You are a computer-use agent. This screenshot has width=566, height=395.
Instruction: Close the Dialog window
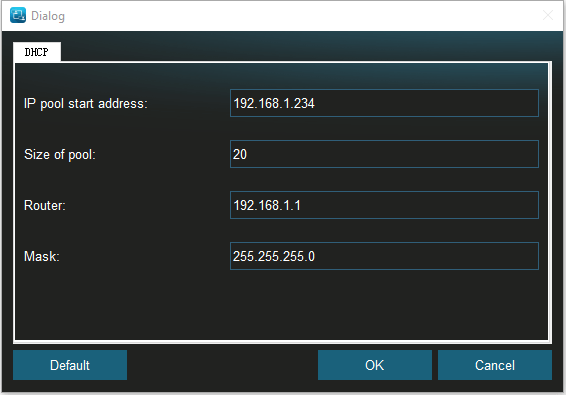[x=548, y=15]
